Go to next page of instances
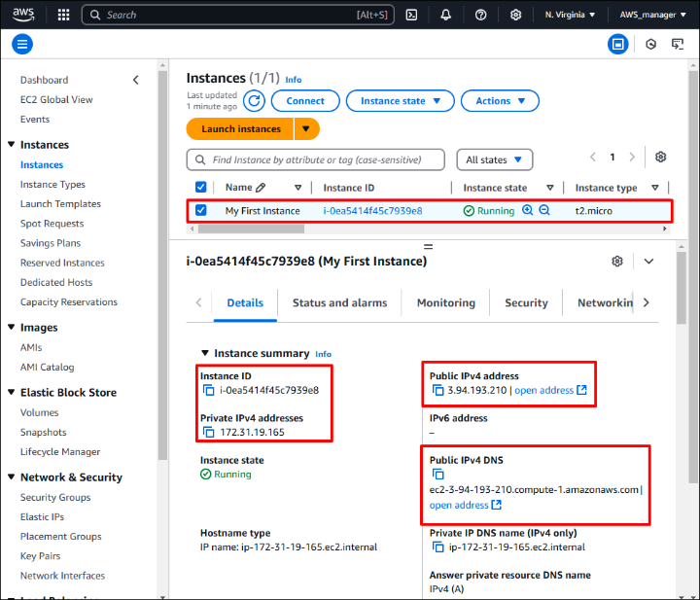Image resolution: width=700 pixels, height=600 pixels. tap(632, 158)
